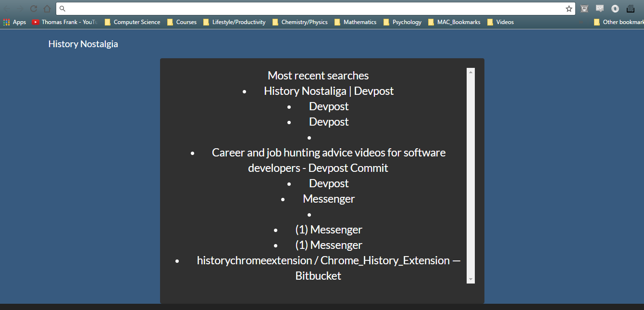
Task: Bookmark this page with the star
Action: [x=569, y=9]
